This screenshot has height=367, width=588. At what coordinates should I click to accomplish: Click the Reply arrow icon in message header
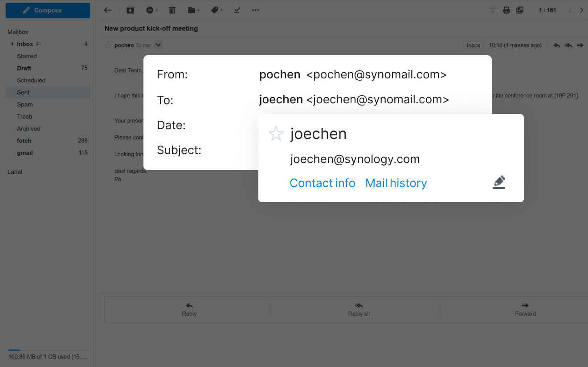(556, 45)
